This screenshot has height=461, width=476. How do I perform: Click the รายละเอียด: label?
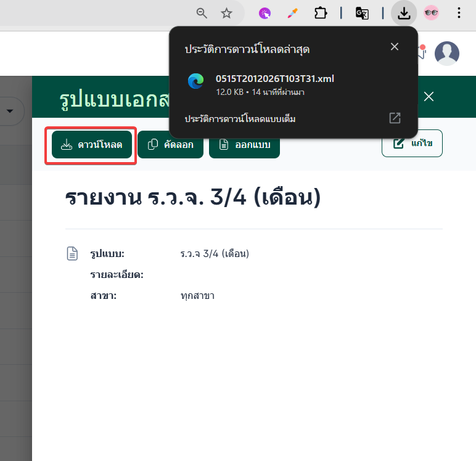(117, 275)
